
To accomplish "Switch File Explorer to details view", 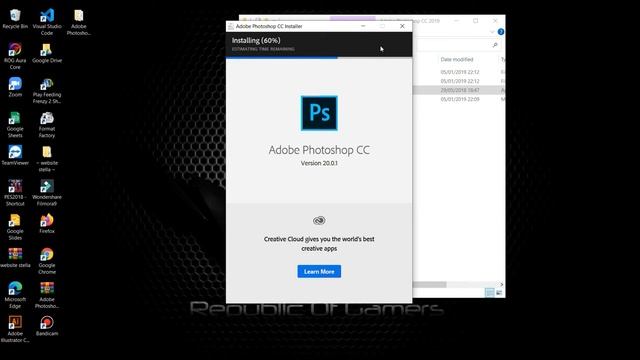I will 489,292.
